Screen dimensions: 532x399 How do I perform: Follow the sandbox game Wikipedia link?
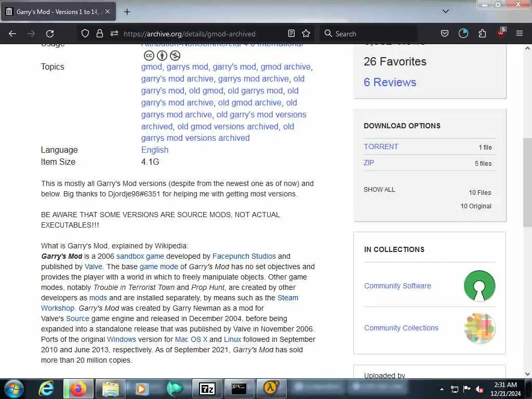click(x=140, y=256)
